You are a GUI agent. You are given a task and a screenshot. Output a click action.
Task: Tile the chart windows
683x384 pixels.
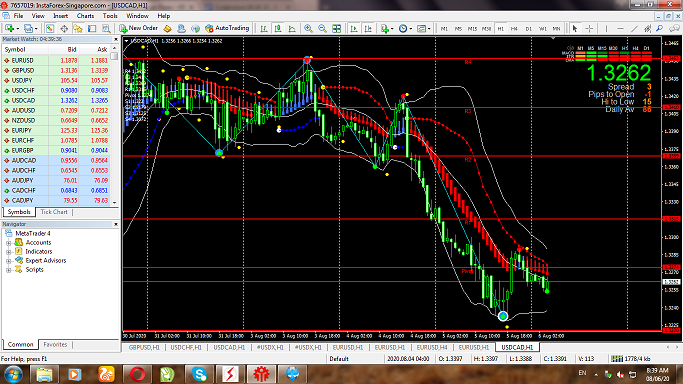(336, 28)
